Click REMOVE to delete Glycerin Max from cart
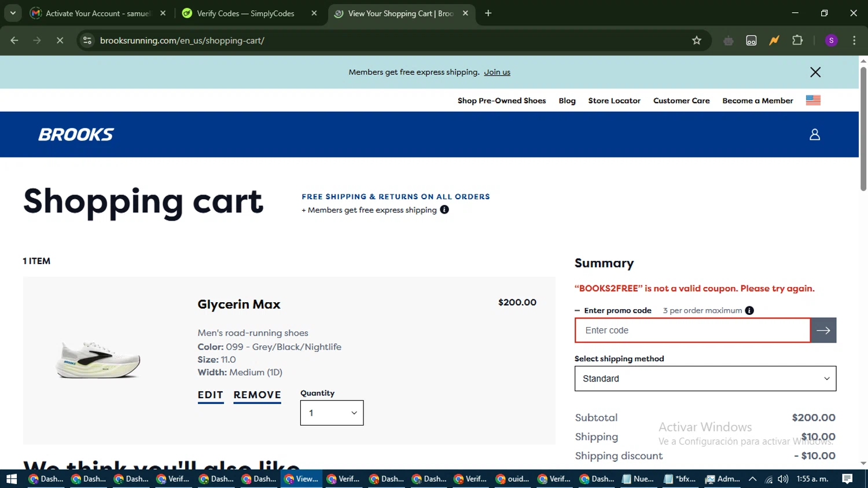Viewport: 868px width, 488px height. pos(257,395)
